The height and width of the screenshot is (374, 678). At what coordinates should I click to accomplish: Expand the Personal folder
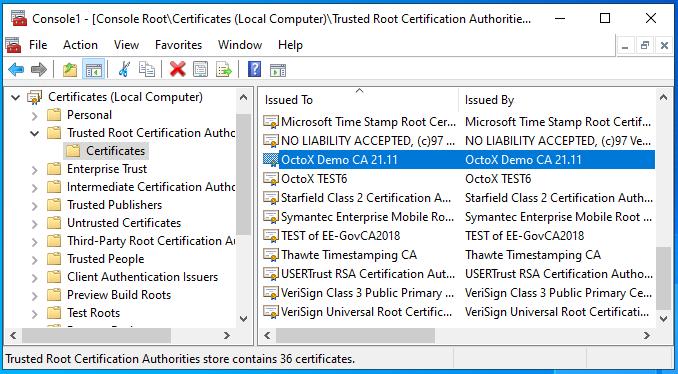(x=35, y=115)
